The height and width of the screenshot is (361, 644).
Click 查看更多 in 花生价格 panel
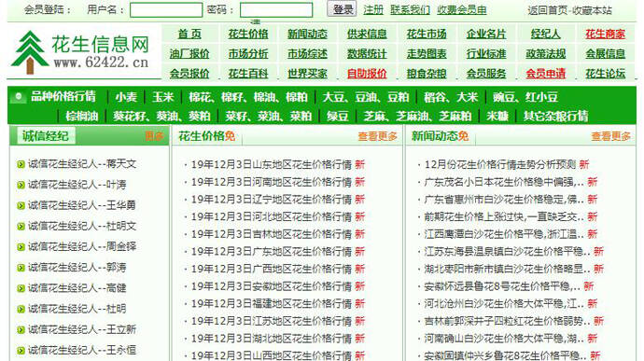(x=377, y=136)
